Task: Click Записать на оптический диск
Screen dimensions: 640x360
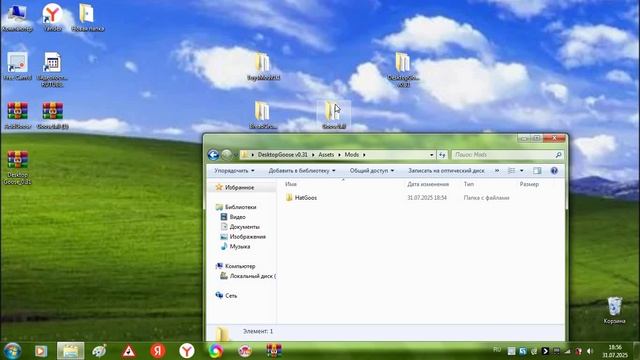Action: [446, 171]
